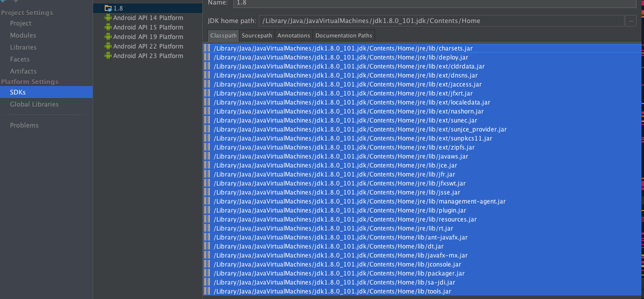Click inside the JDK home path field
The width and height of the screenshot is (644, 299).
[x=441, y=21]
